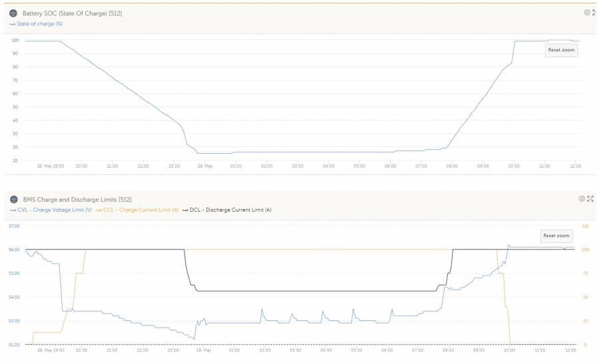Click the 29. May marker on SOC chart axis
599x364 pixels.
coord(205,166)
